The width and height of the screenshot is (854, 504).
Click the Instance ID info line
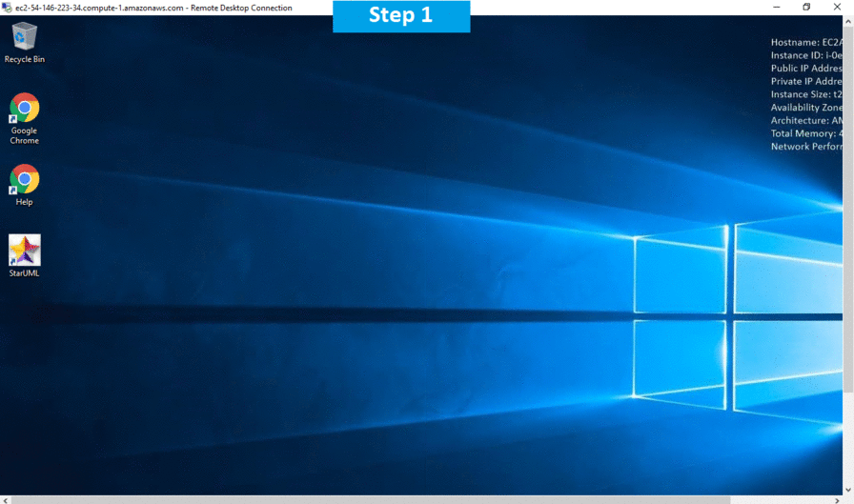[x=806, y=55]
